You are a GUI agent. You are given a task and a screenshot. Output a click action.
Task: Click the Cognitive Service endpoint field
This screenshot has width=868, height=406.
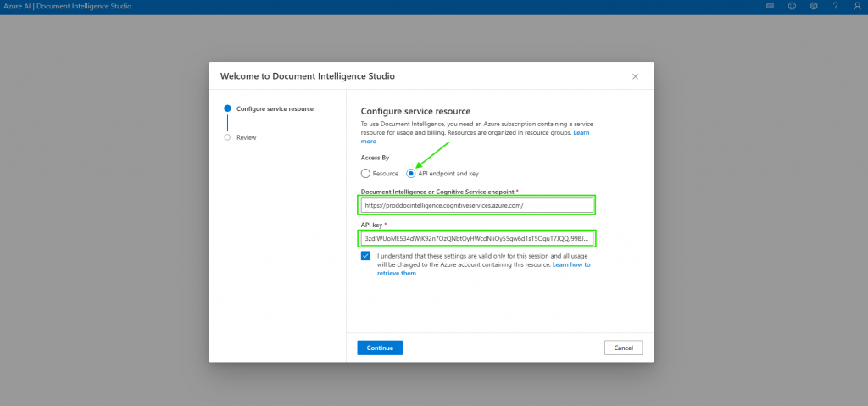pos(476,205)
